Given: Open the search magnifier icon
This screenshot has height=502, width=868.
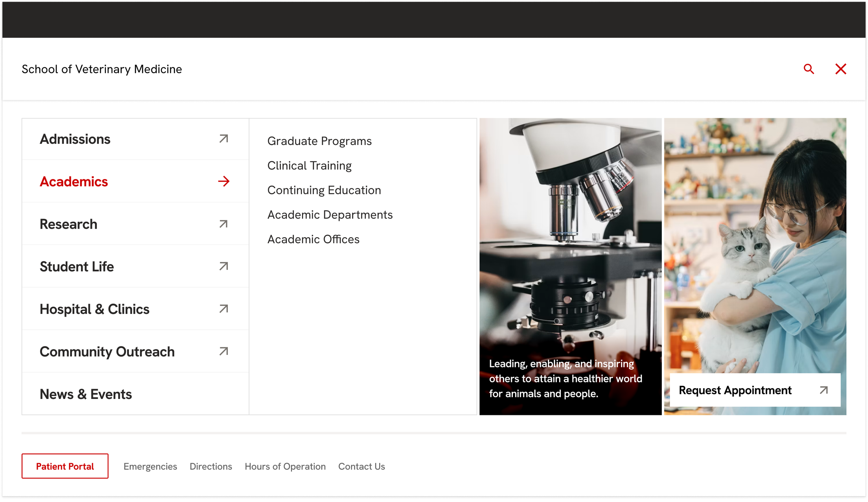Looking at the screenshot, I should (809, 69).
